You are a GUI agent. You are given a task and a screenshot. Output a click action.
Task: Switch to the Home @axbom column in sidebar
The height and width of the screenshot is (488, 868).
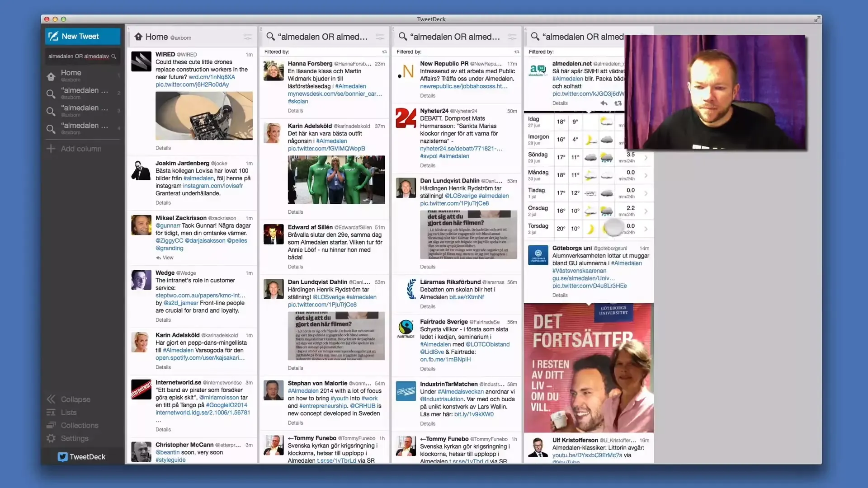71,76
